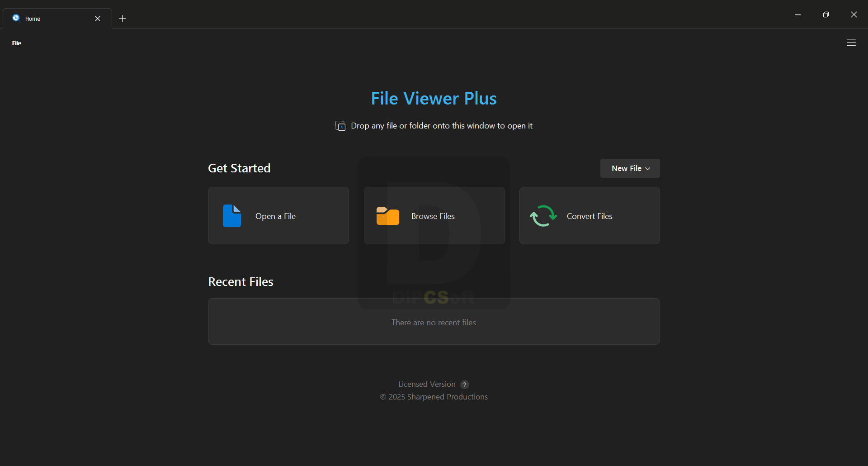Click the File Viewer Plus title
Viewport: 868px width, 466px height.
point(434,98)
